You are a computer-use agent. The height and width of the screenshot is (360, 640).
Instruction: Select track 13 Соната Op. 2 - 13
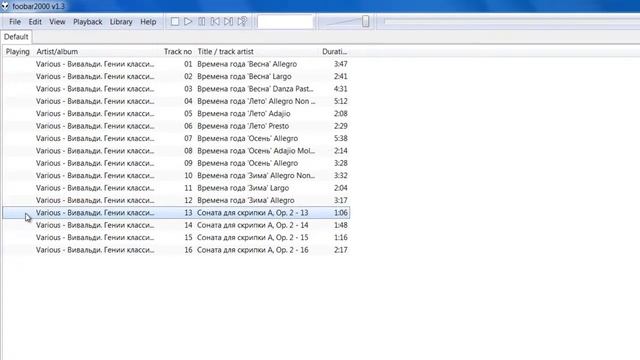[x=176, y=213]
